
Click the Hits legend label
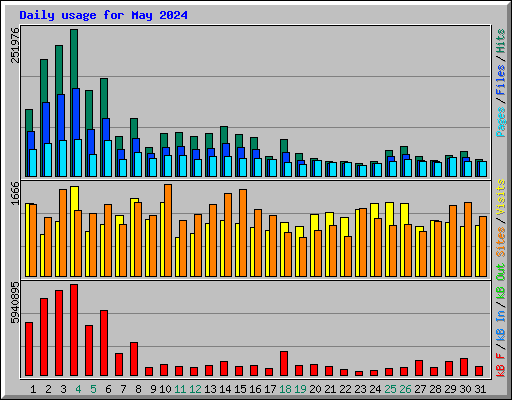501,41
